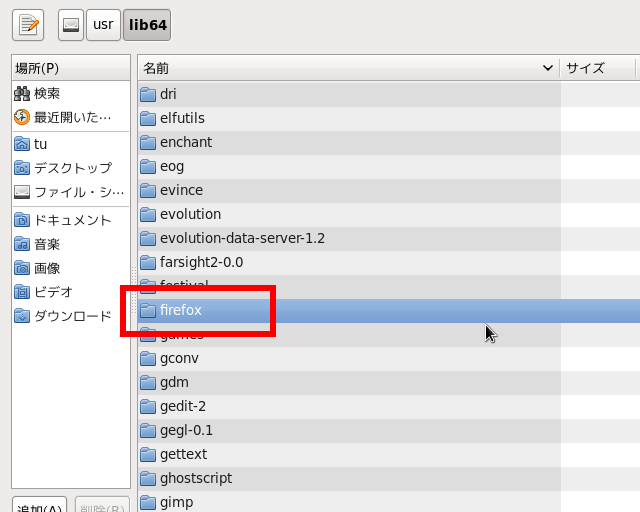
Task: Open the Pictures (画像) bookmark
Action: coord(47,267)
